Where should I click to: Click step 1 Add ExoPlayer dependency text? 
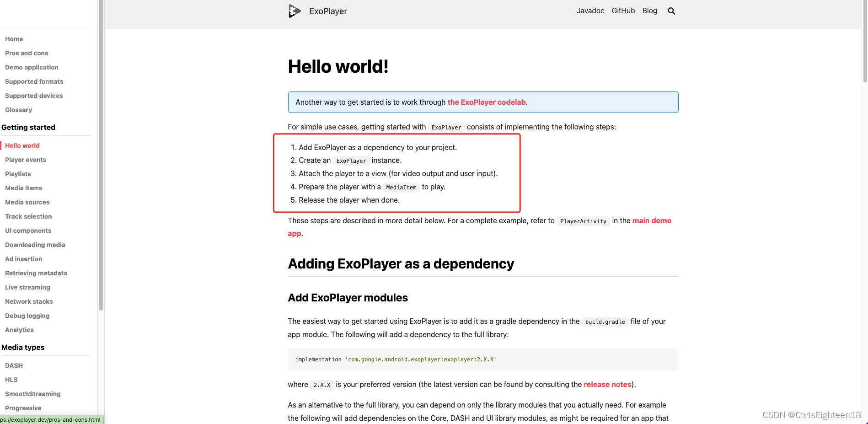click(x=378, y=147)
